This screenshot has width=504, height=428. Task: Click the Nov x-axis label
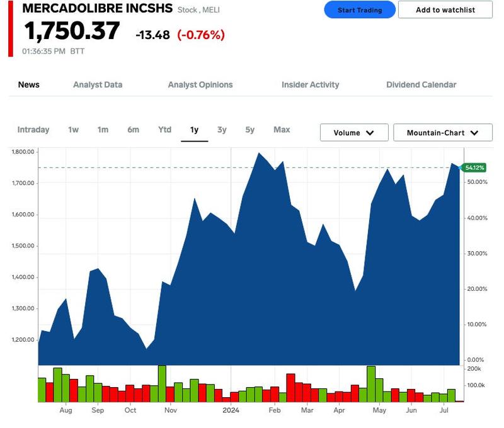[170, 410]
